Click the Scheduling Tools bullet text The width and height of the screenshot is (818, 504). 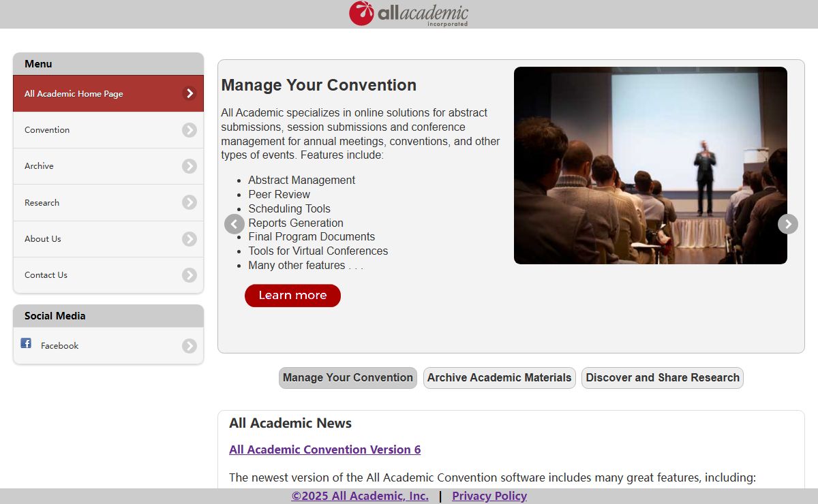pos(289,209)
